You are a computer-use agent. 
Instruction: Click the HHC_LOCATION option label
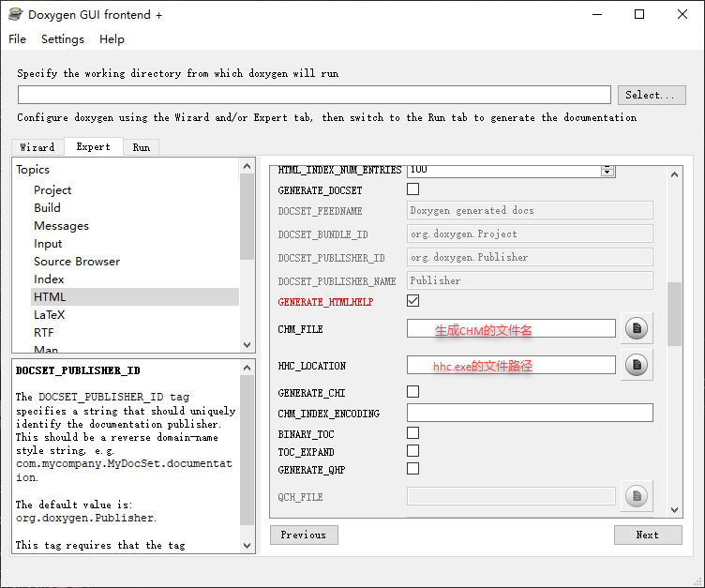311,366
